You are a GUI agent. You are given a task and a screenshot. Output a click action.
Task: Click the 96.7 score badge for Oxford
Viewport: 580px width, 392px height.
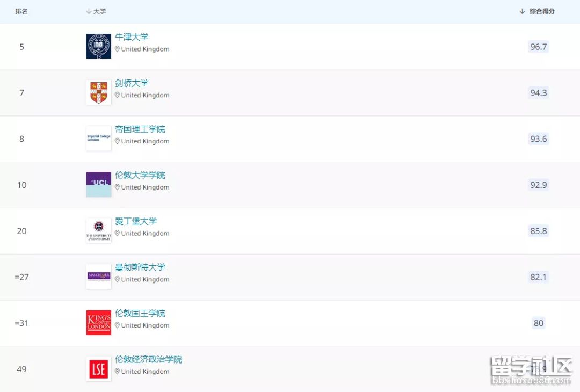coord(538,47)
